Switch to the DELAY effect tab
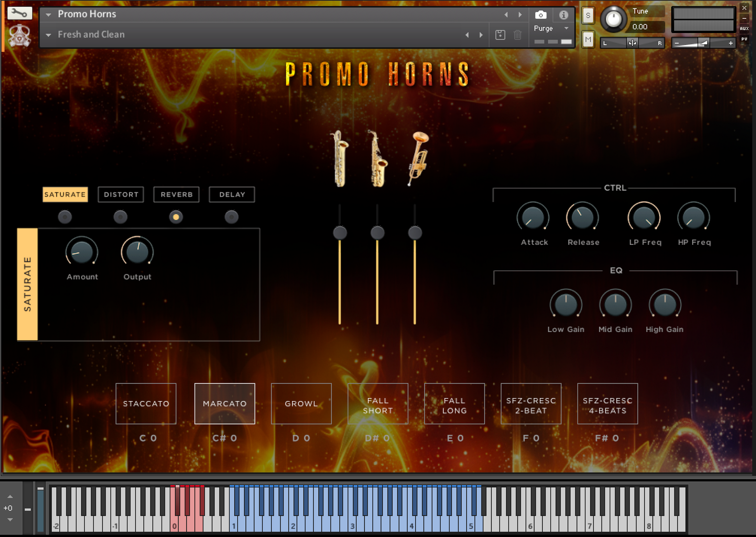Screen dimensions: 756x537 point(232,194)
